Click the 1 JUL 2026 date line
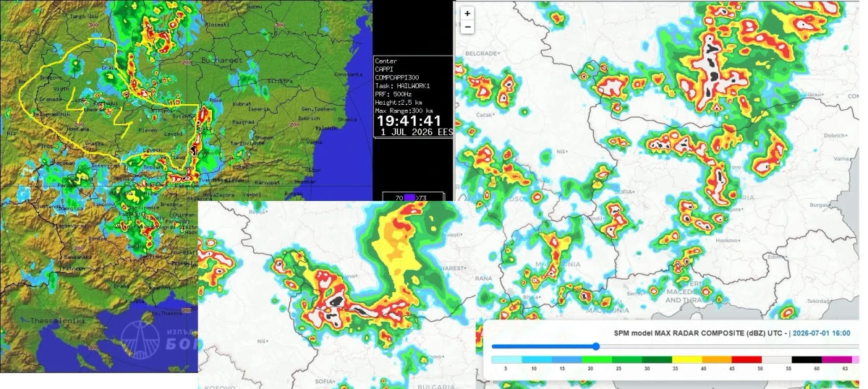Image resolution: width=868 pixels, height=389 pixels. [x=416, y=132]
